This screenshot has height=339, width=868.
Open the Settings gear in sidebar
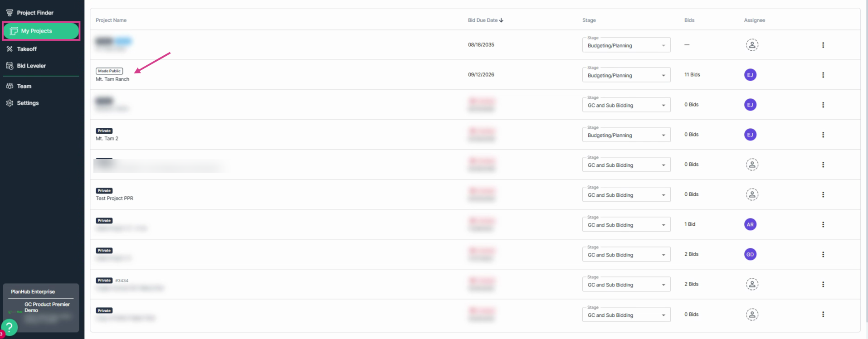pyautogui.click(x=22, y=103)
